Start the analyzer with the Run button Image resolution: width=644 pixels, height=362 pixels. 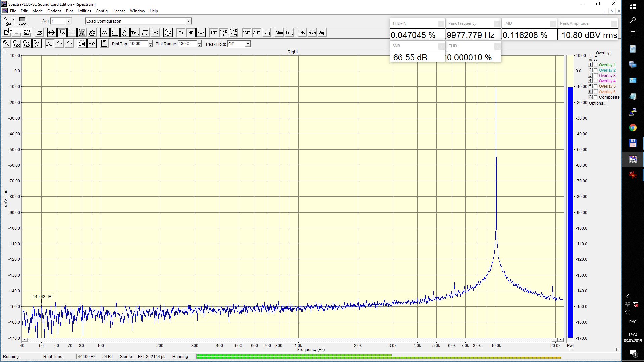coord(9,21)
